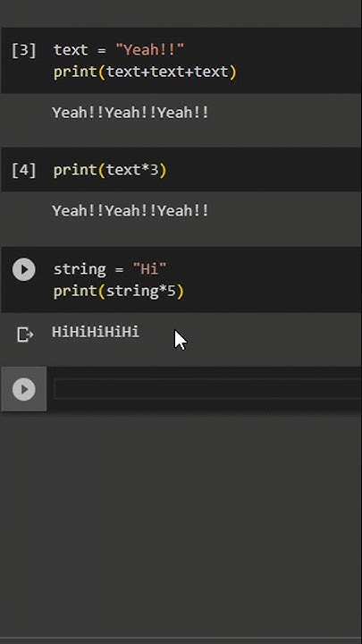The height and width of the screenshot is (644, 362).
Task: Click the output toggle icon beside HiHiHiHiHi
Action: tap(25, 335)
